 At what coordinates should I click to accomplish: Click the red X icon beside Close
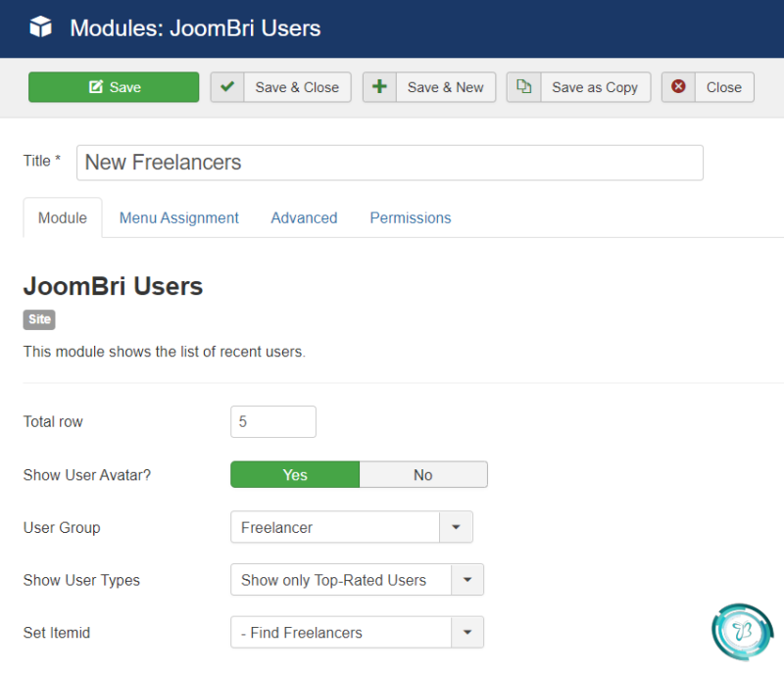point(678,86)
